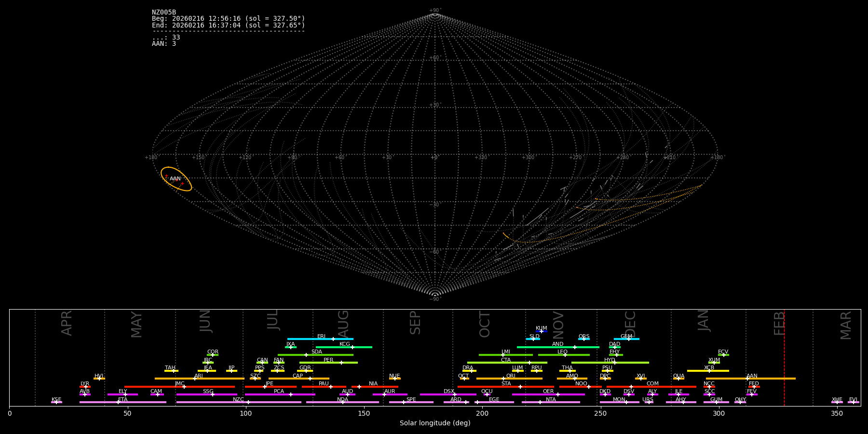Click the CAP shower label
868x434 pixels.
tap(298, 376)
